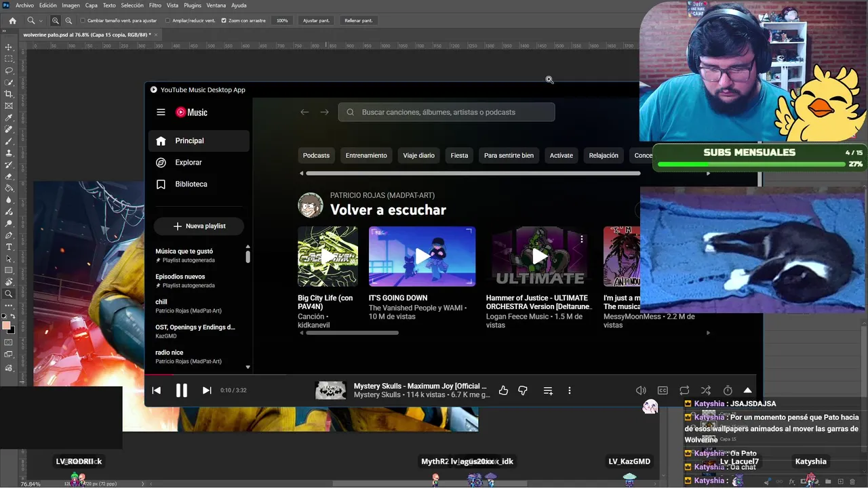868x488 pixels.
Task: Click the volume icon in player bar
Action: 641,390
